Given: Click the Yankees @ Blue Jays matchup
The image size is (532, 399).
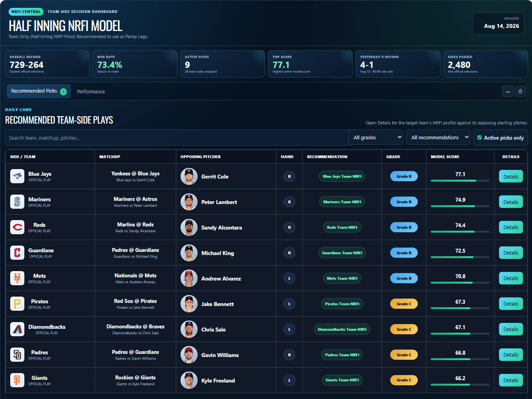Looking at the screenshot, I should click(135, 173).
